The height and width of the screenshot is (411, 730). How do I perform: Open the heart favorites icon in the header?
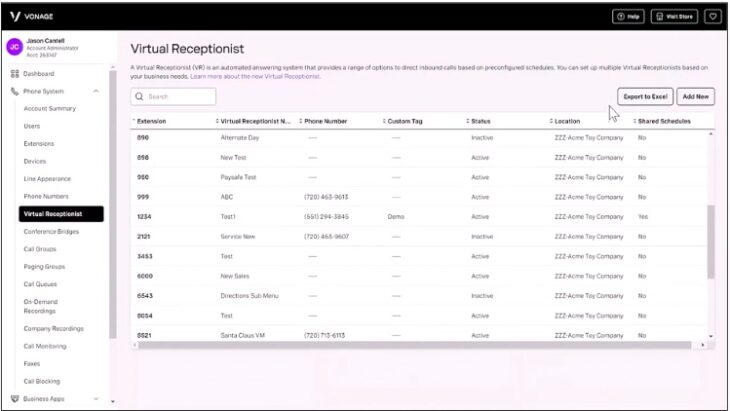[712, 16]
